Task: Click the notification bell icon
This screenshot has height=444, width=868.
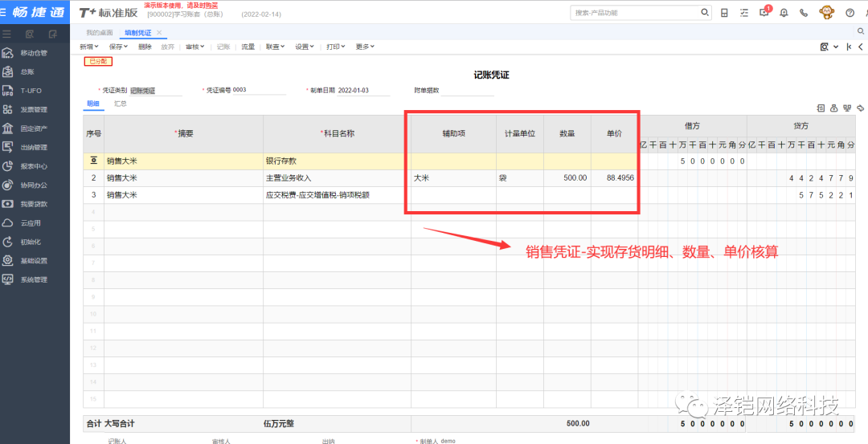Action: click(783, 13)
